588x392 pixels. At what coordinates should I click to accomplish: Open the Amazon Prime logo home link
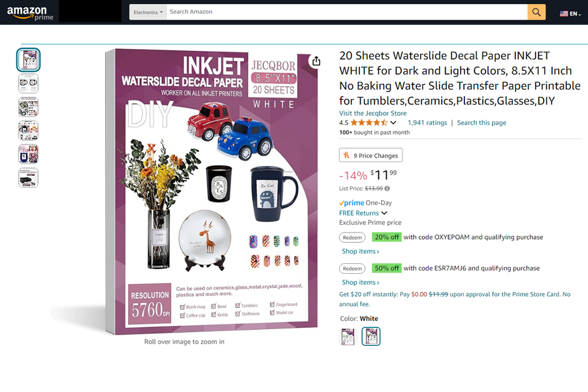[29, 12]
